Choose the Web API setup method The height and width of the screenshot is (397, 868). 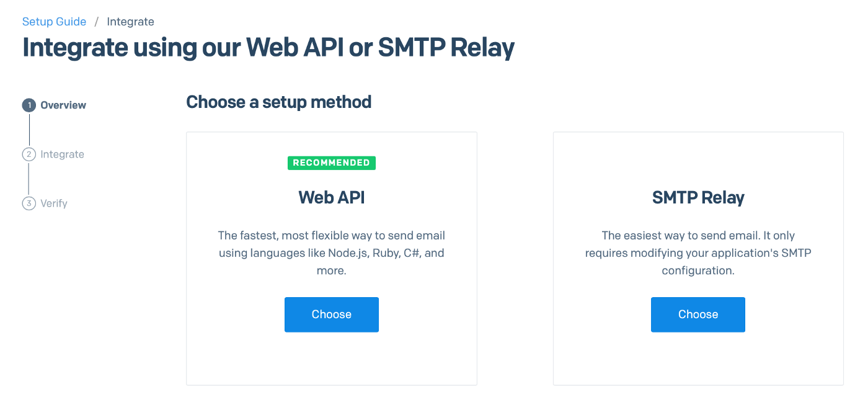(x=332, y=314)
